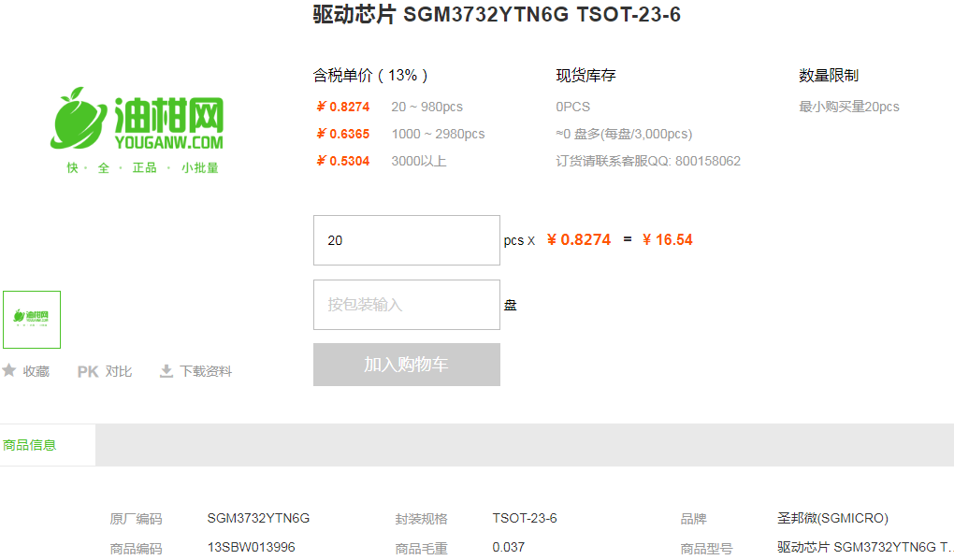Click the 商品编码 label
The height and width of the screenshot is (560, 954).
[x=136, y=548]
